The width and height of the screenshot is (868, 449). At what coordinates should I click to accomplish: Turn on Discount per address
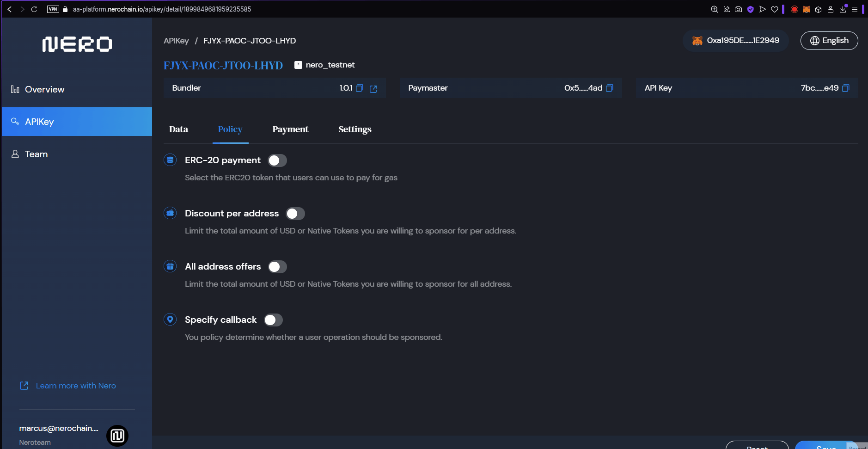[x=295, y=214]
